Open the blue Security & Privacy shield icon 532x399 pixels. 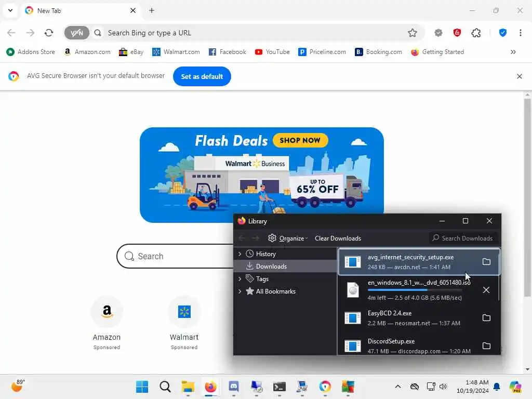503,33
